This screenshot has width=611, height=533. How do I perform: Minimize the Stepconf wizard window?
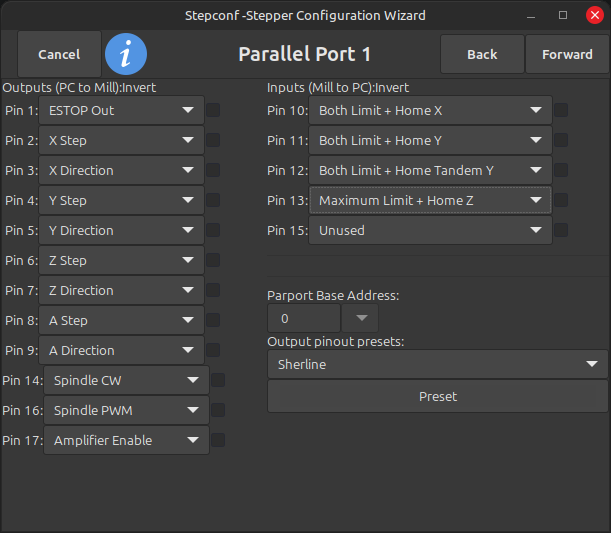531,16
